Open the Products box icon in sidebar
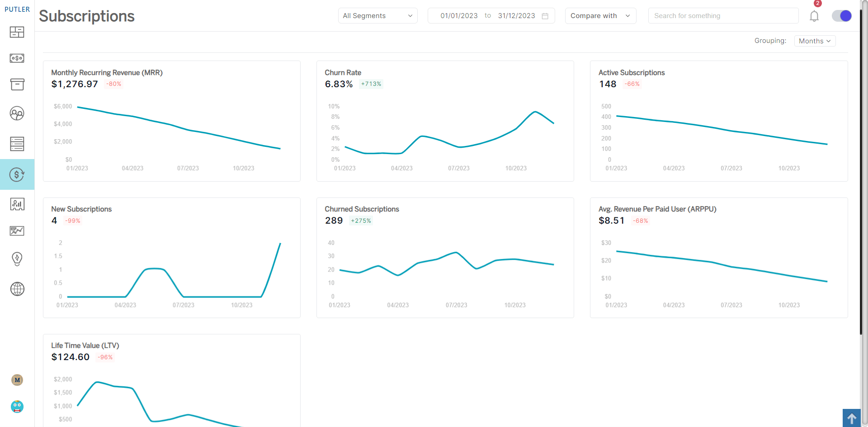The image size is (868, 427). click(x=17, y=84)
